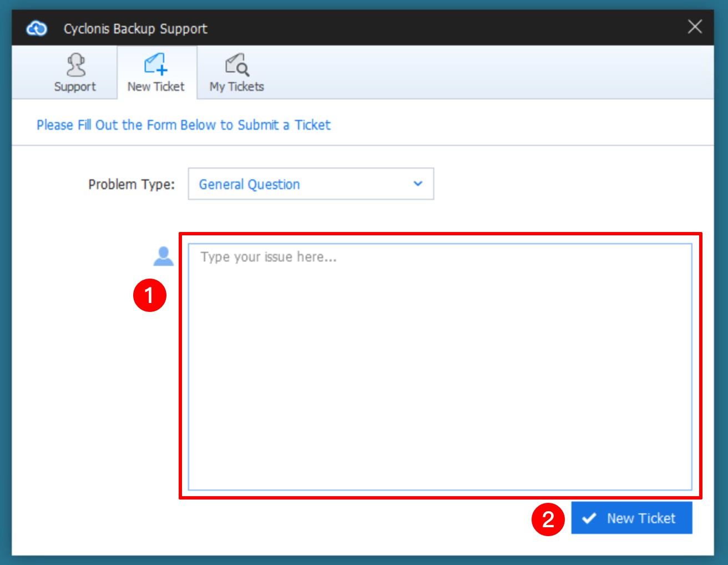The height and width of the screenshot is (565, 728).
Task: Select the Support headset icon
Action: pos(77,64)
